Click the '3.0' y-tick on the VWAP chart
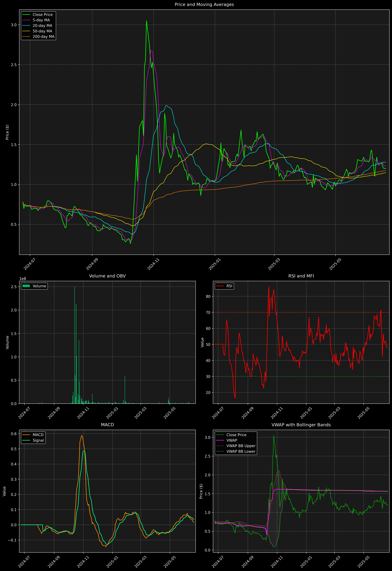Screen dimensions: 392x571 [x=208, y=437]
